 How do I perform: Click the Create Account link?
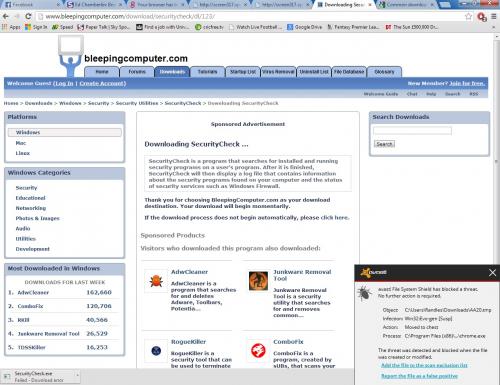[102, 83]
